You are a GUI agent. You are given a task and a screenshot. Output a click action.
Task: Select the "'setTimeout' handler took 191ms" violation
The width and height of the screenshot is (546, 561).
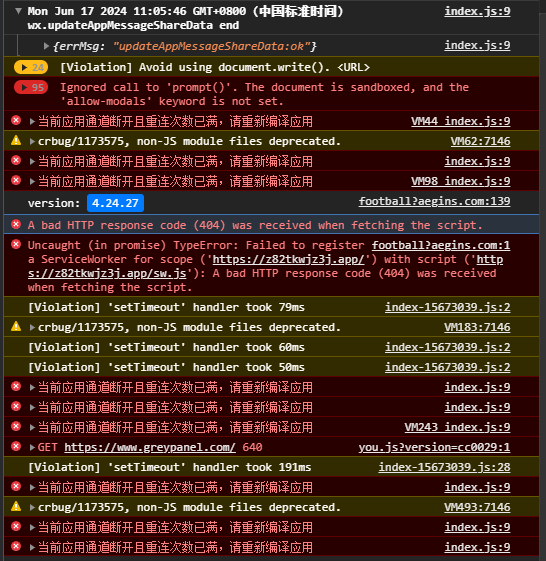(170, 467)
